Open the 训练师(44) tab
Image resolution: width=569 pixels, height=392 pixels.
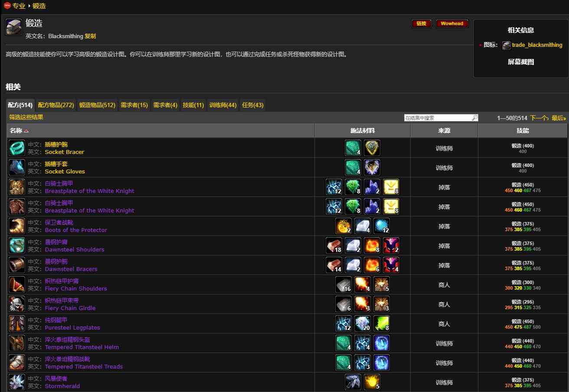223,105
